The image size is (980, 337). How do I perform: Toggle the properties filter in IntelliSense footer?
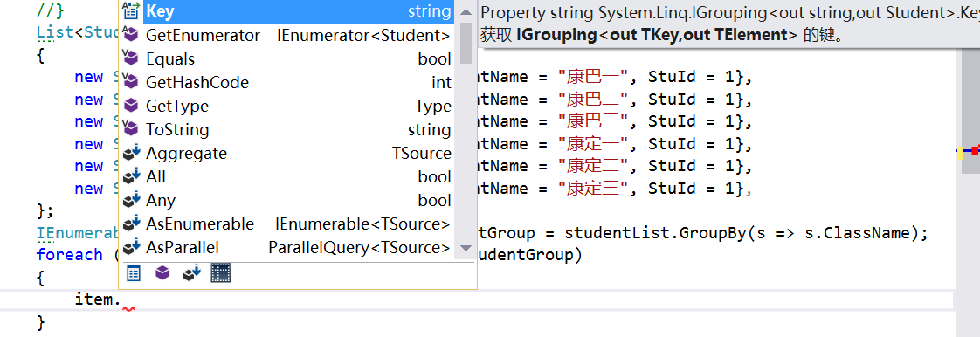pyautogui.click(x=134, y=273)
